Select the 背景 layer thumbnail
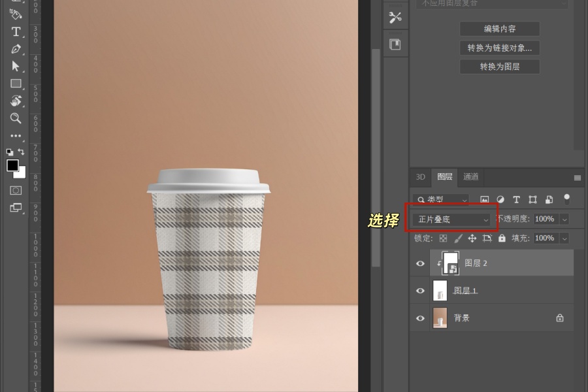The image size is (588, 392). (440, 318)
